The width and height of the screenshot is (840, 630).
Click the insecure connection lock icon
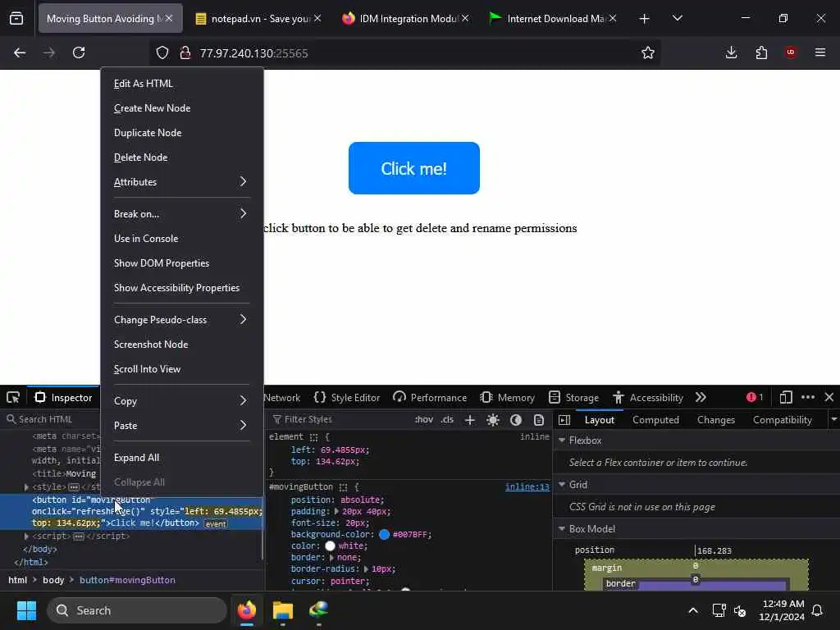185,52
